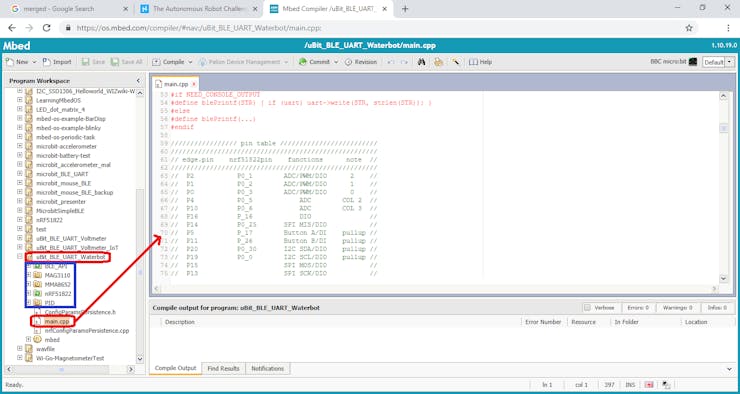The image size is (740, 394).
Task: Click the Save All button
Action: [126, 62]
